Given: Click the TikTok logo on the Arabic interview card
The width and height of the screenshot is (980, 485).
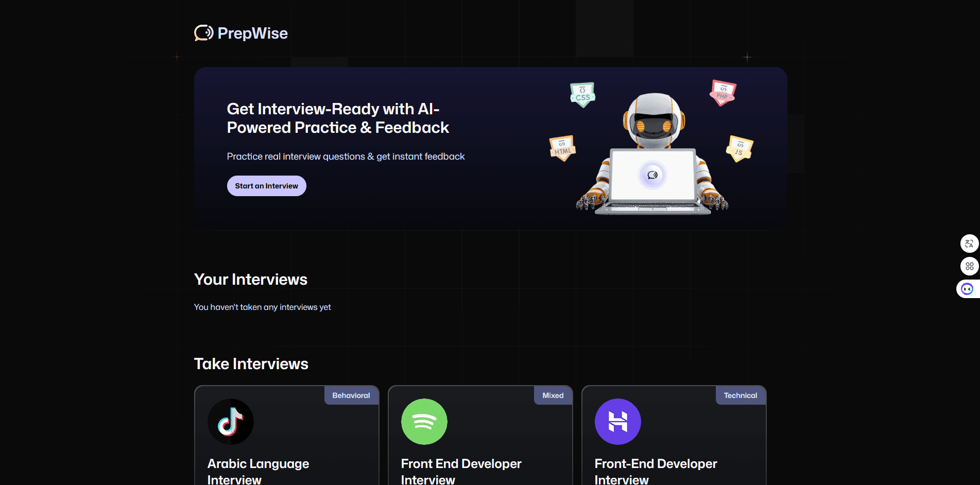Looking at the screenshot, I should point(230,421).
